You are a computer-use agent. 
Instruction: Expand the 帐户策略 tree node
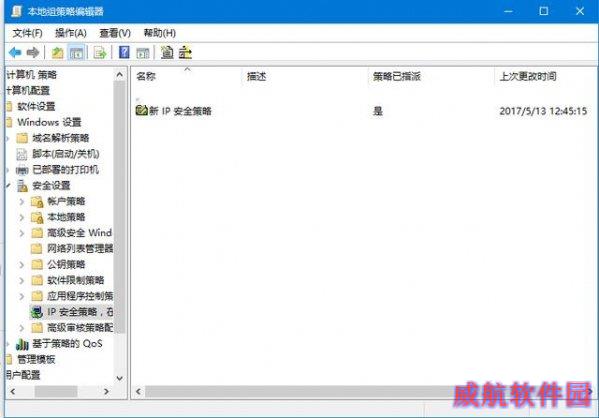[22, 201]
